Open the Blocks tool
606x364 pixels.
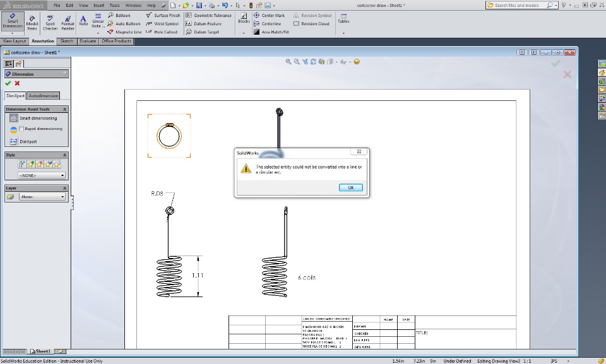pyautogui.click(x=244, y=18)
